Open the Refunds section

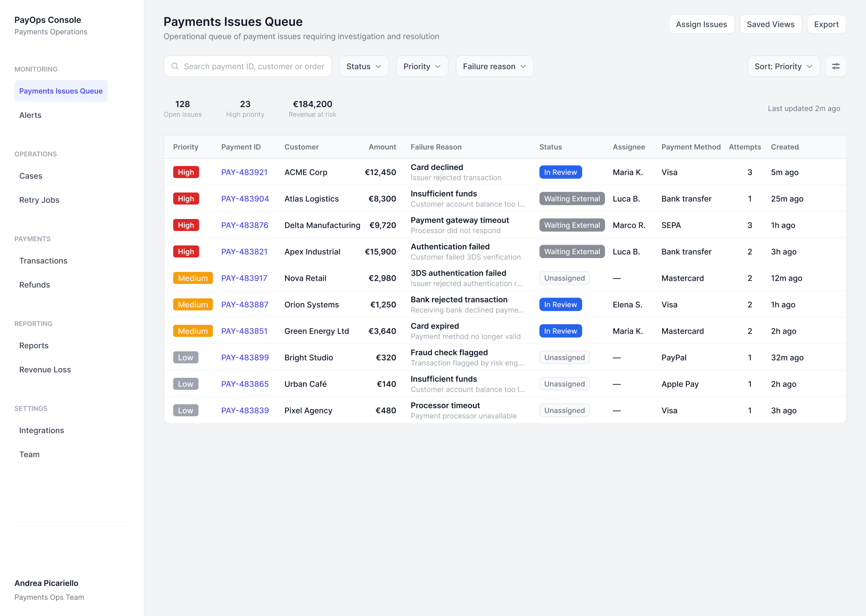point(34,285)
